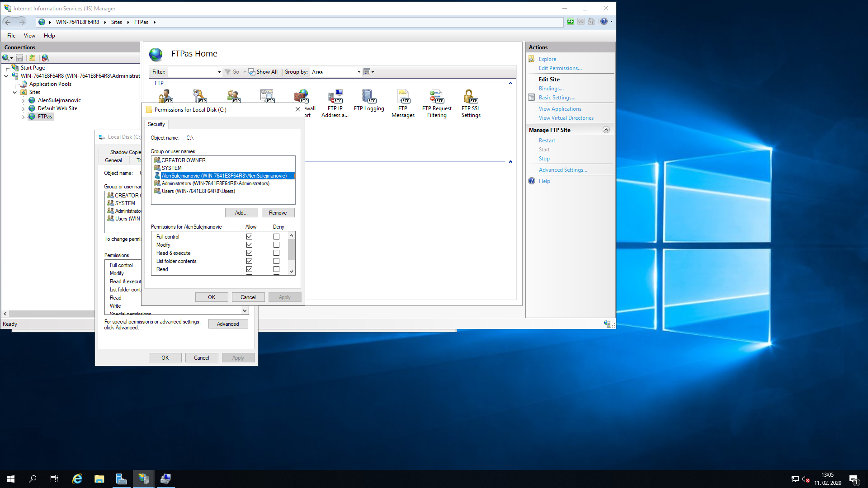Switch to the General tab in Local Disk properties
This screenshot has width=868, height=488.
[113, 160]
